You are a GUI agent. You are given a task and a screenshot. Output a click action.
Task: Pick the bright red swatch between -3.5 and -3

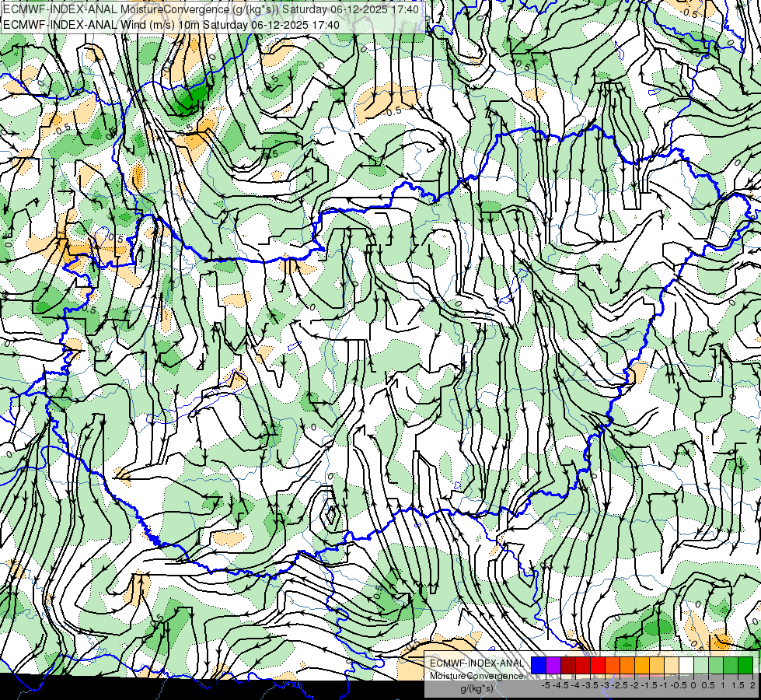pyautogui.click(x=598, y=665)
